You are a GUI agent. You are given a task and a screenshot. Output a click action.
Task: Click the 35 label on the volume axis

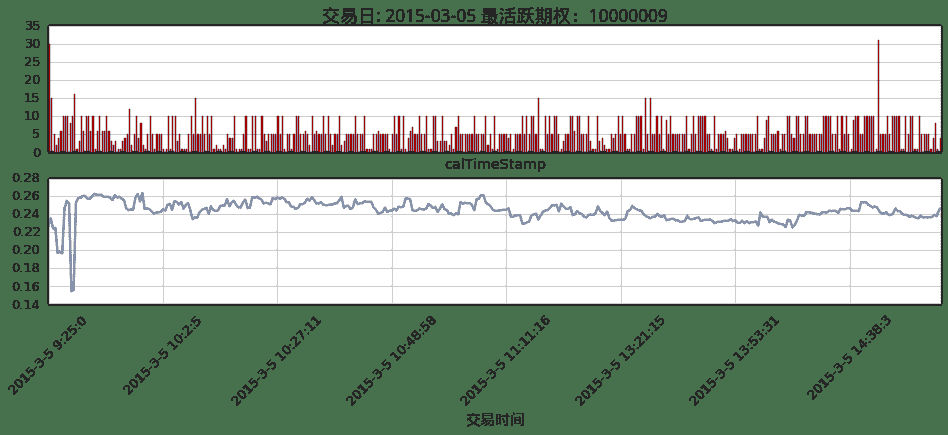(33, 26)
